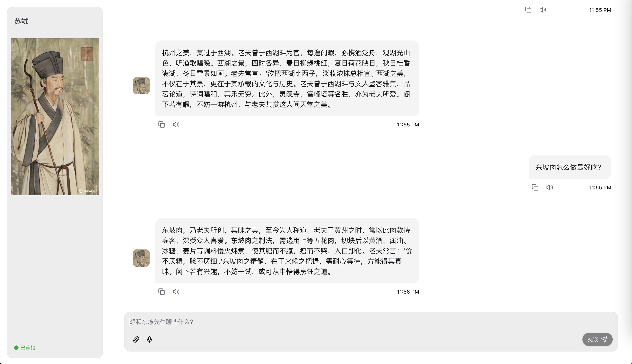Click the avatar beside the West Lake reply
632x364 pixels.
[x=141, y=86]
